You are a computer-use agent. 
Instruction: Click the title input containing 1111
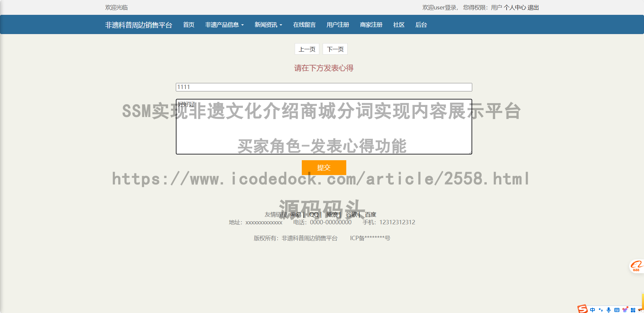point(323,87)
